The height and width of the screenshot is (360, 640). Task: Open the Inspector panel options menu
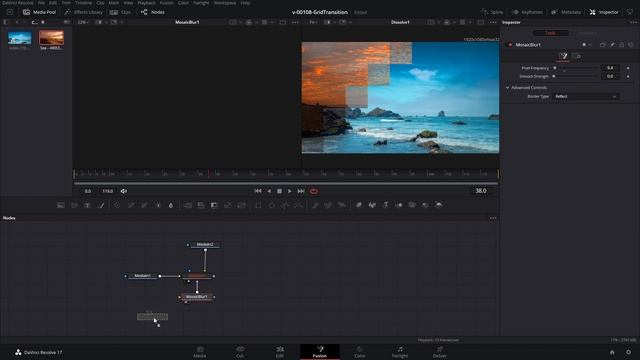pyautogui.click(x=633, y=22)
